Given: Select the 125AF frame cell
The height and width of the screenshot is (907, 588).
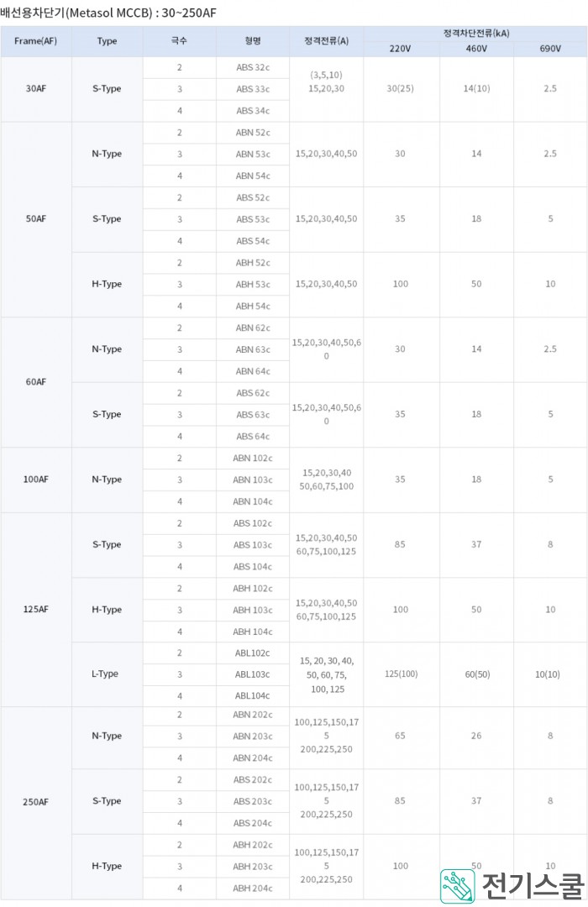Looking at the screenshot, I should 36,610.
